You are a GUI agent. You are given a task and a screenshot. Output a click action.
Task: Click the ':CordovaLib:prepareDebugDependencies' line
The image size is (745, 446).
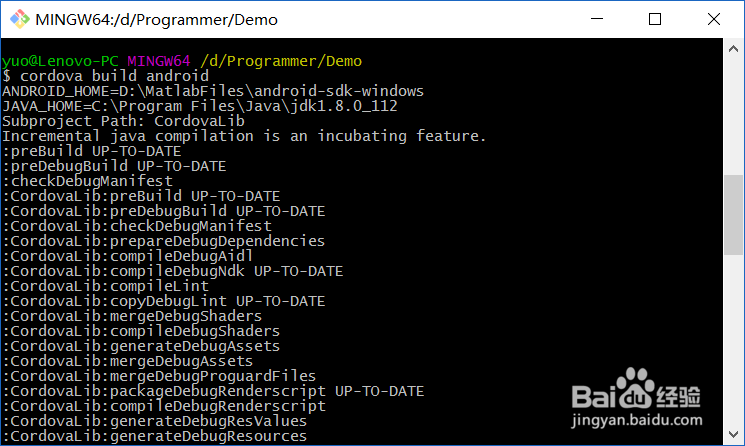tap(163, 241)
